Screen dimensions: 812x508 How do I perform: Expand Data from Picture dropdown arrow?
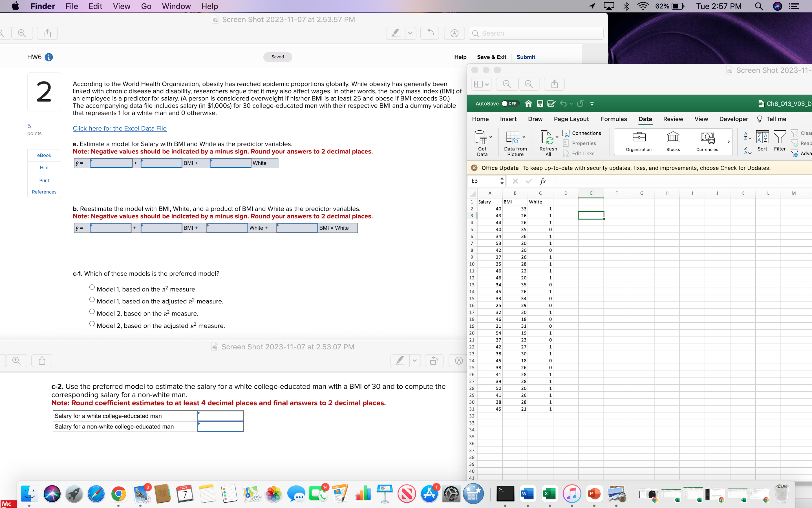coord(524,137)
